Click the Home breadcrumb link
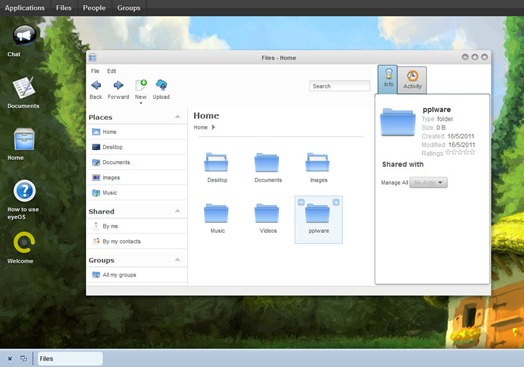 (201, 127)
